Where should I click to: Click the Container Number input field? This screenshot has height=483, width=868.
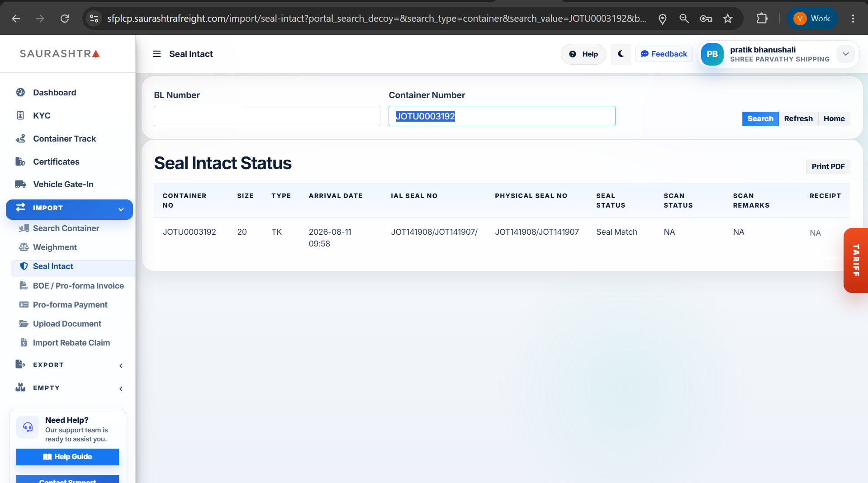(502, 116)
